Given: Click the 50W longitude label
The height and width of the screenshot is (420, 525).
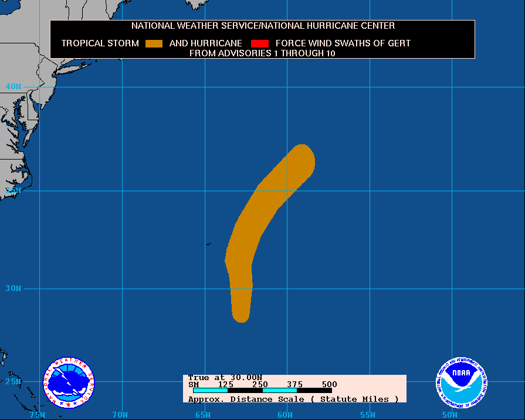Looking at the screenshot, I should click(450, 415).
